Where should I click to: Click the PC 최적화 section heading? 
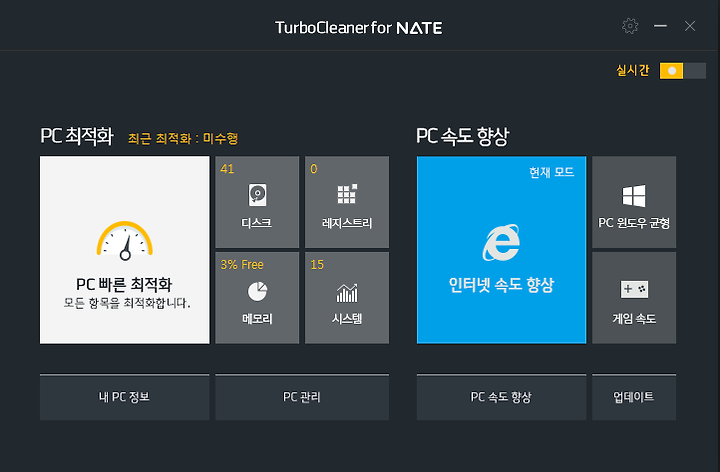(77, 136)
